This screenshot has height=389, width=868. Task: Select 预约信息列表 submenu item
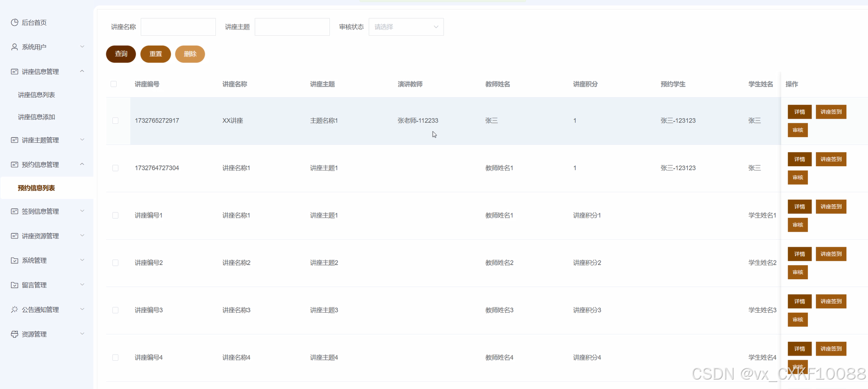click(47, 188)
